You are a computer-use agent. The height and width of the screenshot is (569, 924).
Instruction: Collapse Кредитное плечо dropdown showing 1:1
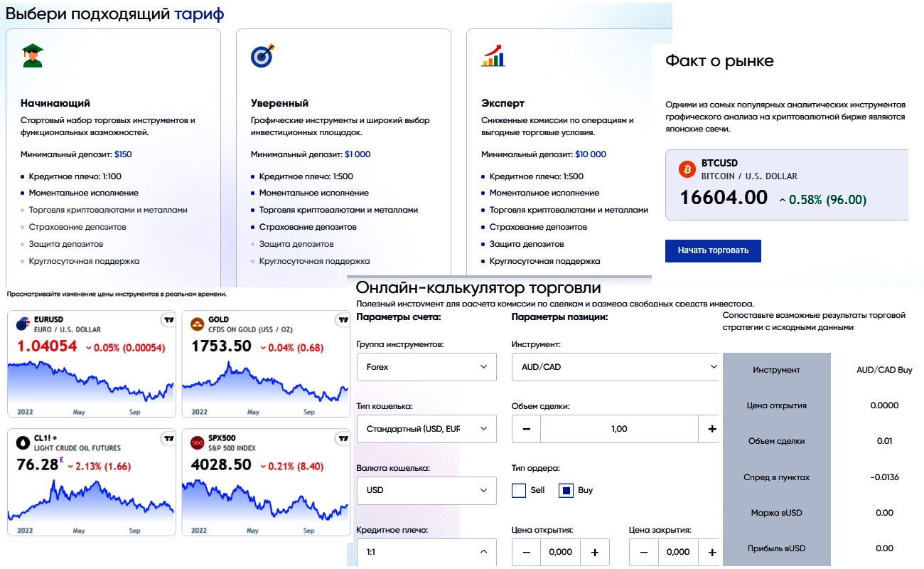point(426,552)
